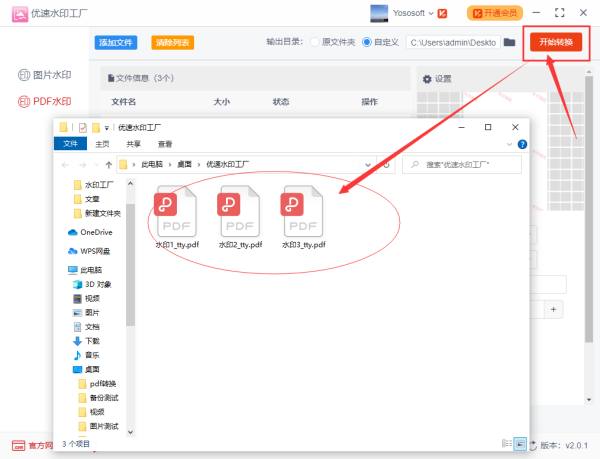The width and height of the screenshot is (600, 459).
Task: Open the recent locations dropdown arrow
Action: (96, 165)
